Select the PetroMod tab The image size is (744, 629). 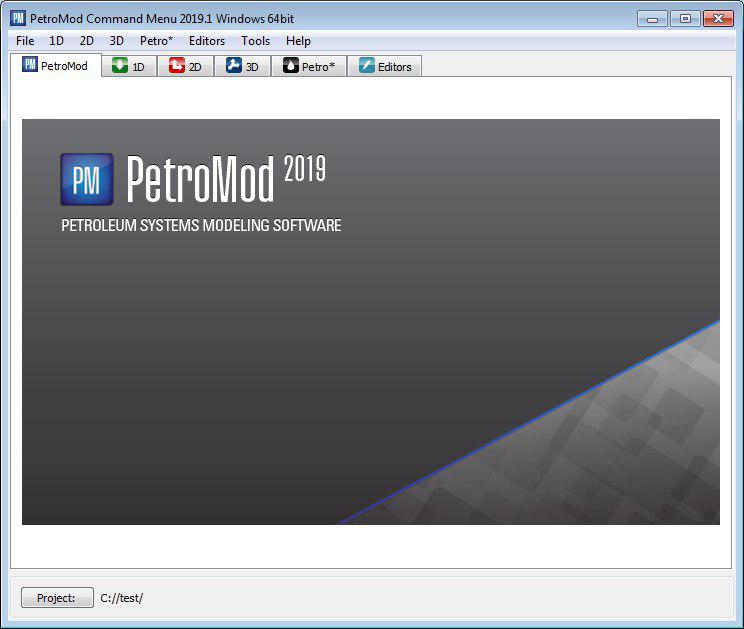(56, 65)
